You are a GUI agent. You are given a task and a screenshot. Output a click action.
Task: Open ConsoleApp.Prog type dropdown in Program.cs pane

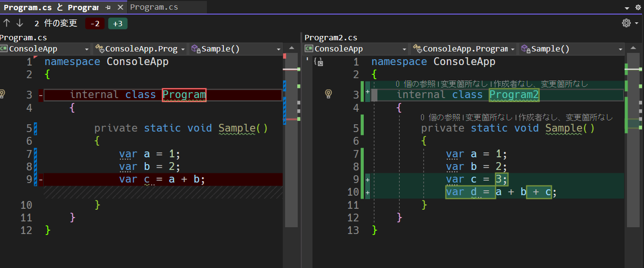(x=183, y=49)
